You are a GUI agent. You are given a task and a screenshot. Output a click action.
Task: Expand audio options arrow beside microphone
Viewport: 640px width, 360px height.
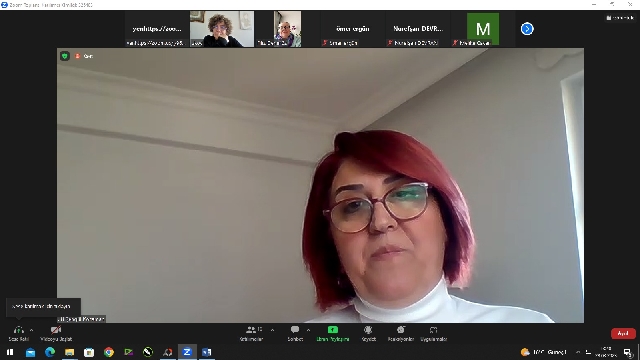pyautogui.click(x=31, y=330)
